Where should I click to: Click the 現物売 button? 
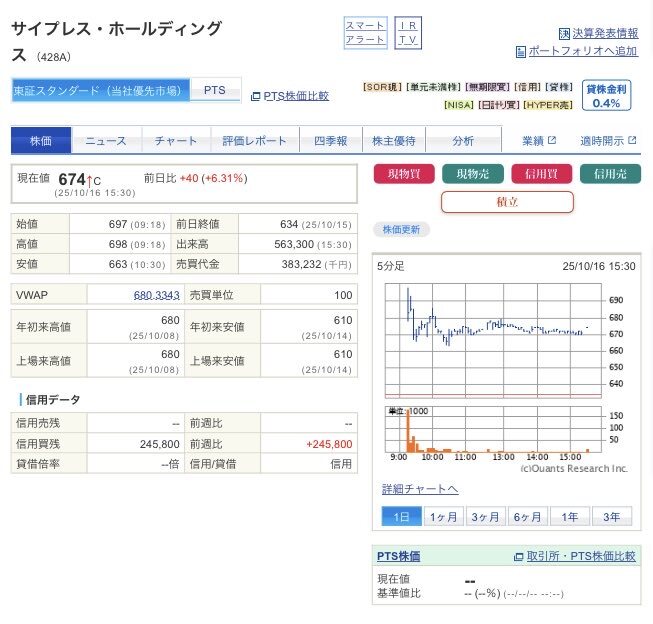[x=473, y=174]
